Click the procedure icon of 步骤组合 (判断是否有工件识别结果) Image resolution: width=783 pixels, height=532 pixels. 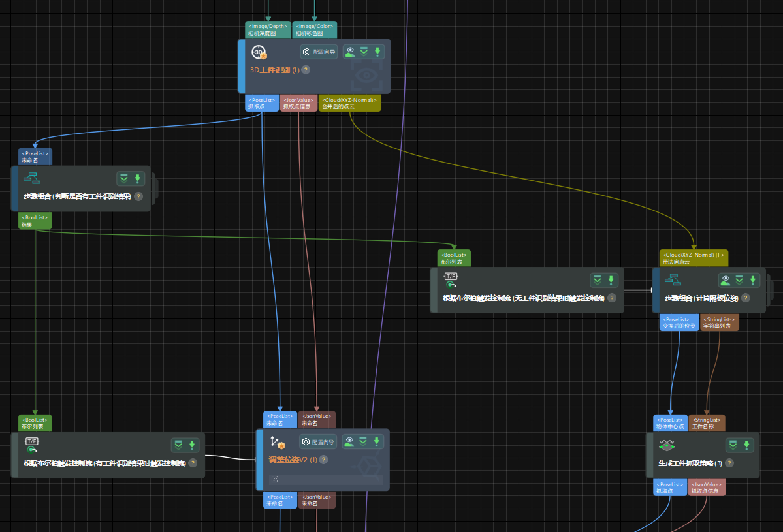(31, 178)
